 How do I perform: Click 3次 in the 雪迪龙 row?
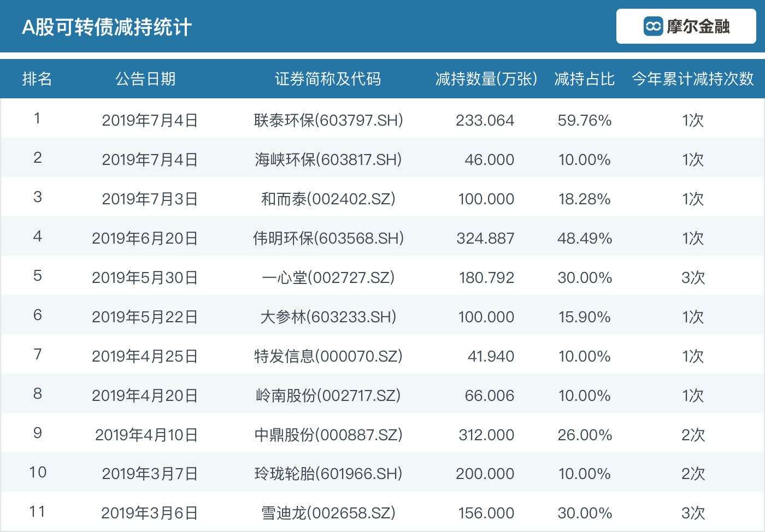click(693, 513)
